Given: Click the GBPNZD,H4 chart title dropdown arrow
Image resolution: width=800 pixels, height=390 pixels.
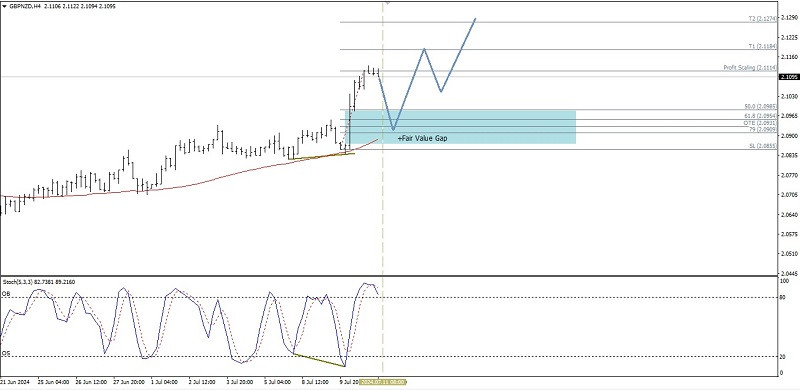Looking at the screenshot, I should pyautogui.click(x=5, y=7).
